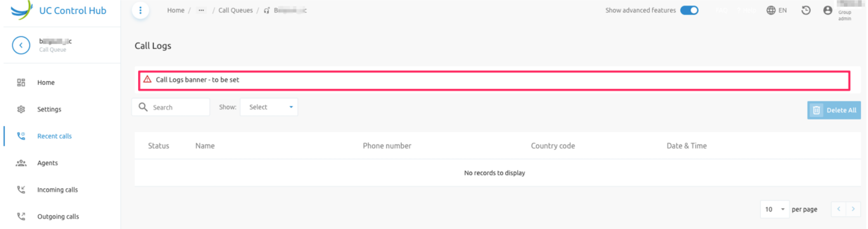Screen dimensions: 868x229
Task: Click the Delete All button
Action: coord(834,110)
